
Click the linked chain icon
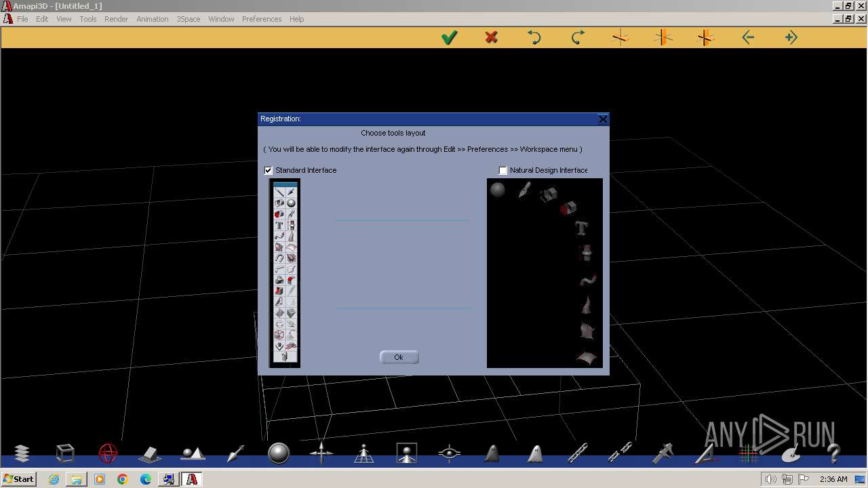578,453
